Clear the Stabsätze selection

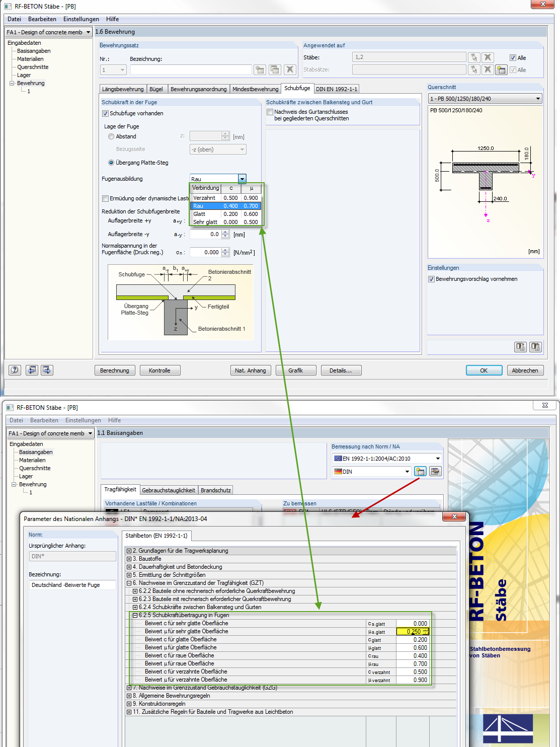(x=488, y=69)
